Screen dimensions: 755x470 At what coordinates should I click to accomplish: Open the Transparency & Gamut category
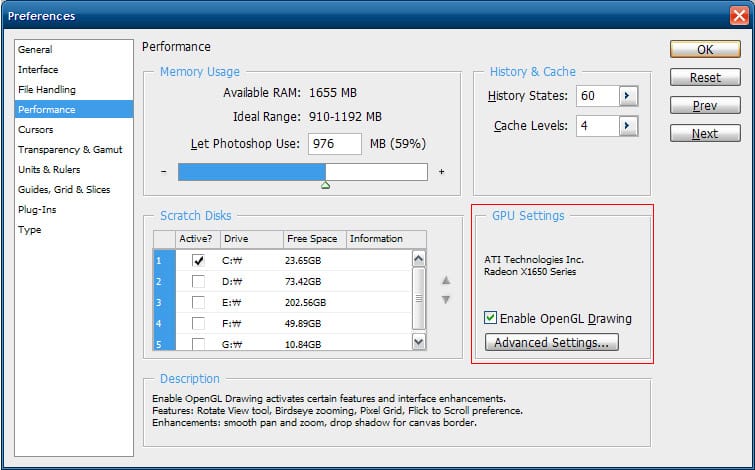click(x=70, y=149)
